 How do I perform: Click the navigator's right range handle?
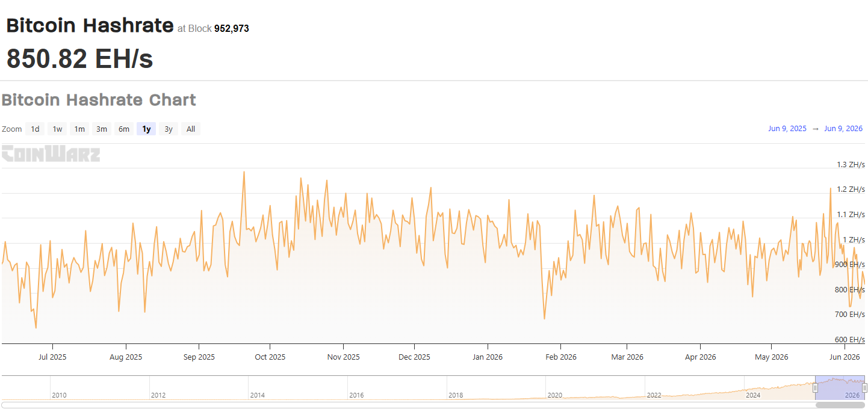(x=865, y=388)
